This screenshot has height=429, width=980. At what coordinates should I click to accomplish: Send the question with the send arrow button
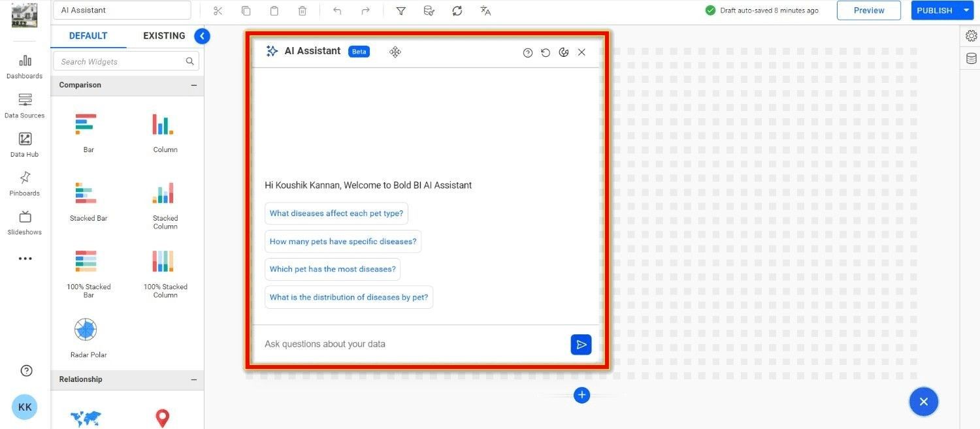coord(581,345)
